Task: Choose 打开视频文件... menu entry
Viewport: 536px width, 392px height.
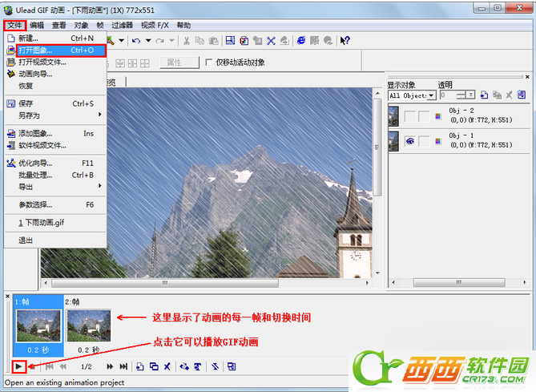Action: point(55,63)
